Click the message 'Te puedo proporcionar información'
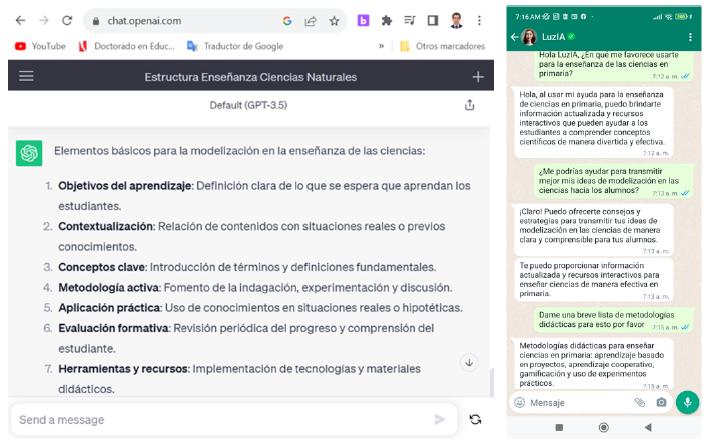 click(593, 280)
